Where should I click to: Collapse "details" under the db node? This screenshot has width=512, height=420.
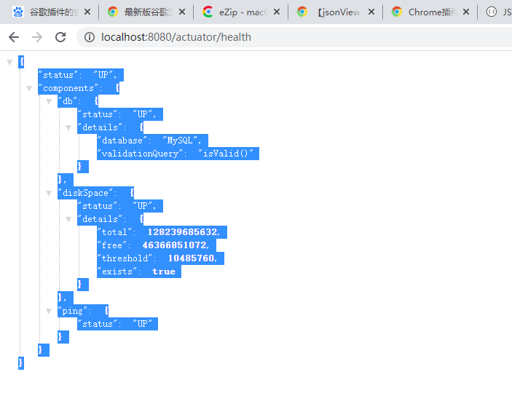coord(68,127)
